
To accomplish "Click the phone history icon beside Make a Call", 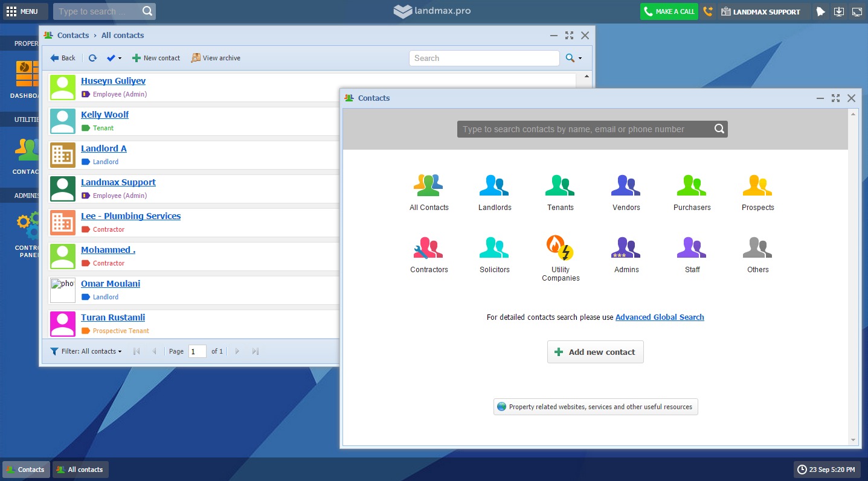I will point(708,11).
